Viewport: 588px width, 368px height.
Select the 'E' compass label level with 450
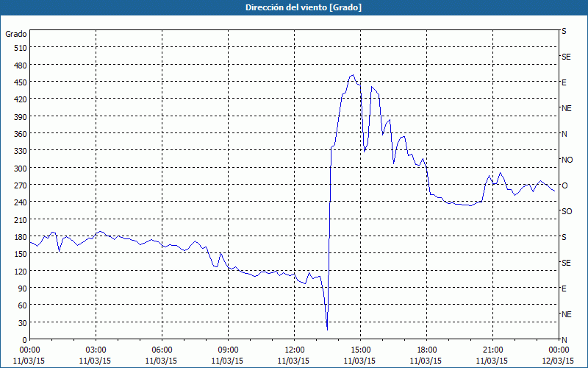[564, 82]
